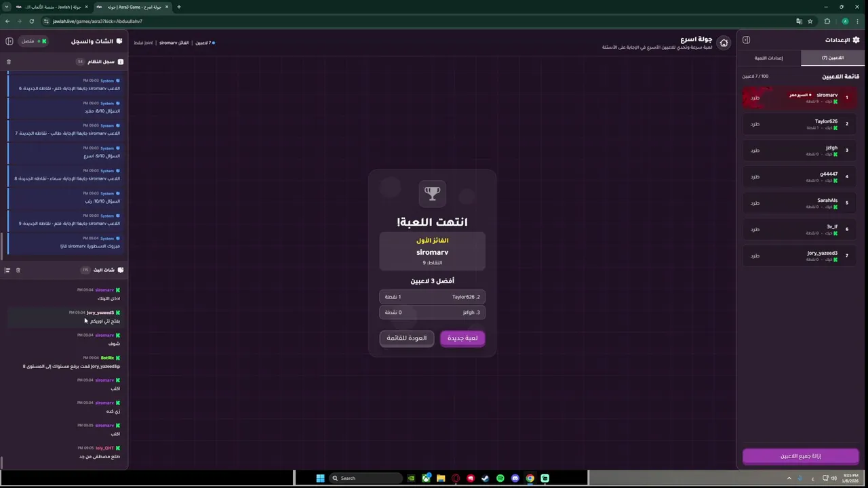Click the متصل connection status badge
This screenshot has width=868, height=488.
tap(33, 41)
